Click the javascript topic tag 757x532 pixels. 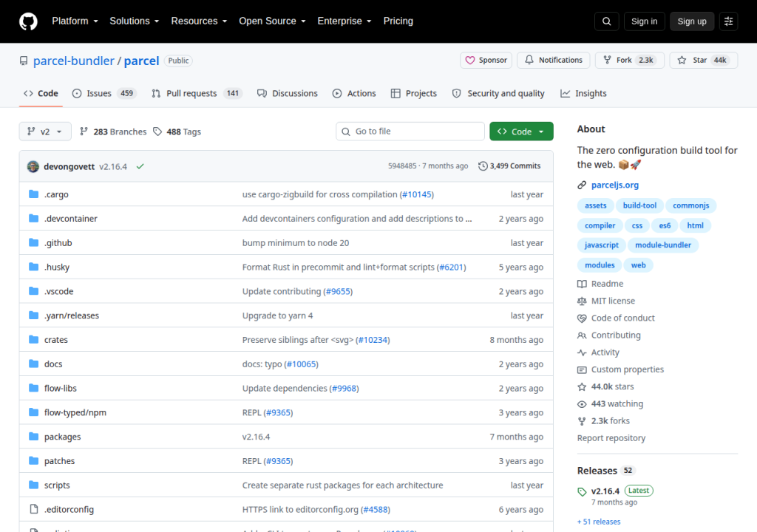pos(602,245)
